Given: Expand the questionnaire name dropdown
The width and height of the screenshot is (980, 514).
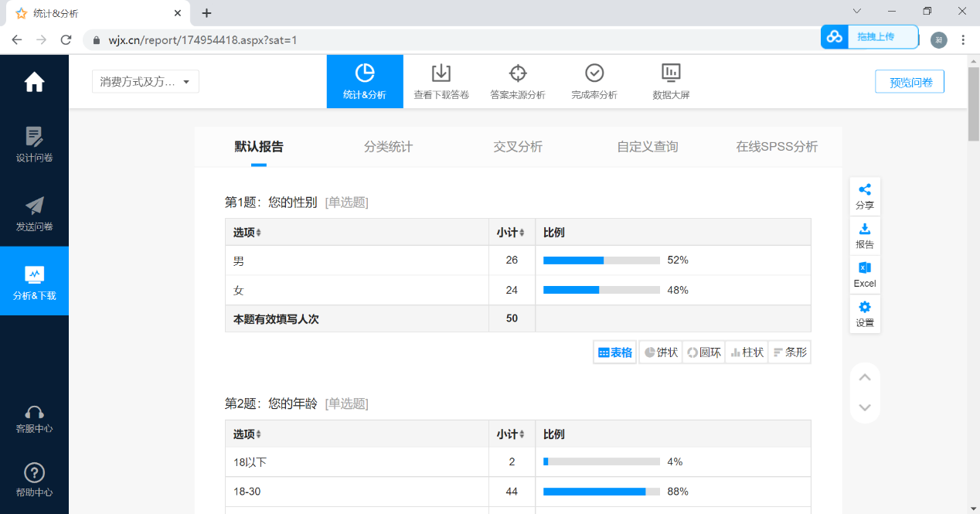Looking at the screenshot, I should 145,82.
